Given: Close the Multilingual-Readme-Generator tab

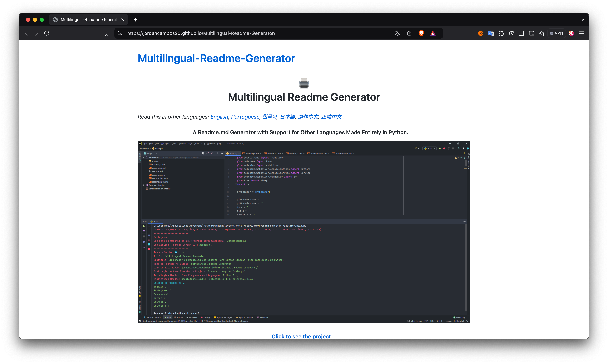Looking at the screenshot, I should coord(123,20).
